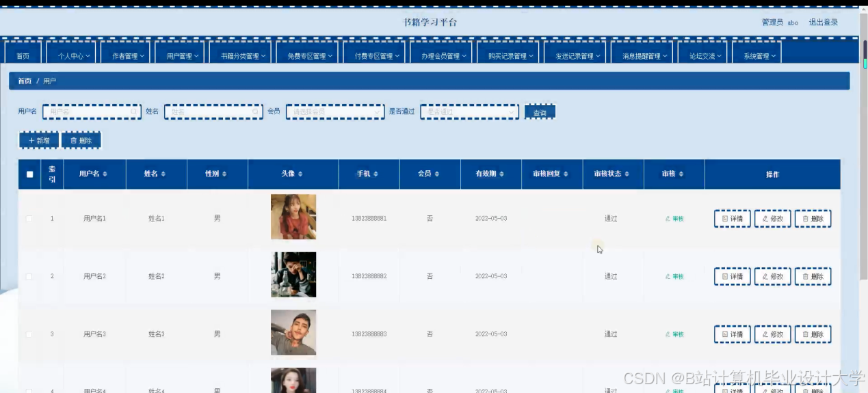Click the 姓名1 cell
This screenshot has height=393, width=868.
click(x=157, y=219)
